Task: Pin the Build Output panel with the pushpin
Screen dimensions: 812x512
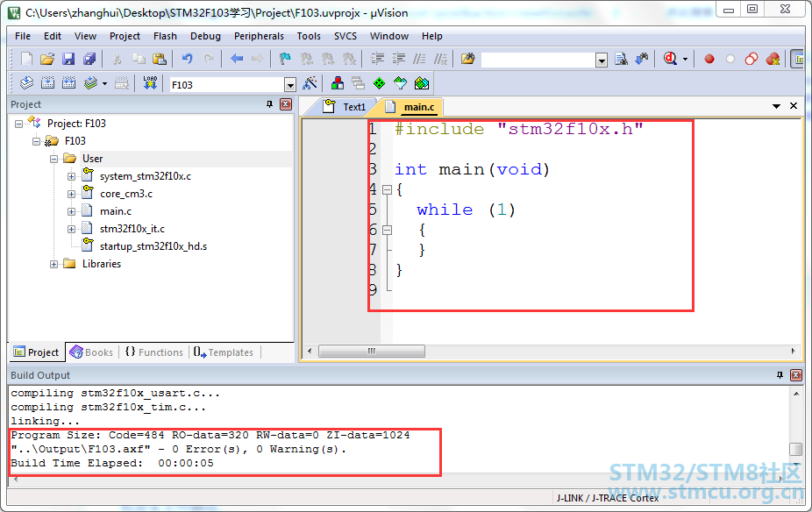Action: (x=780, y=375)
